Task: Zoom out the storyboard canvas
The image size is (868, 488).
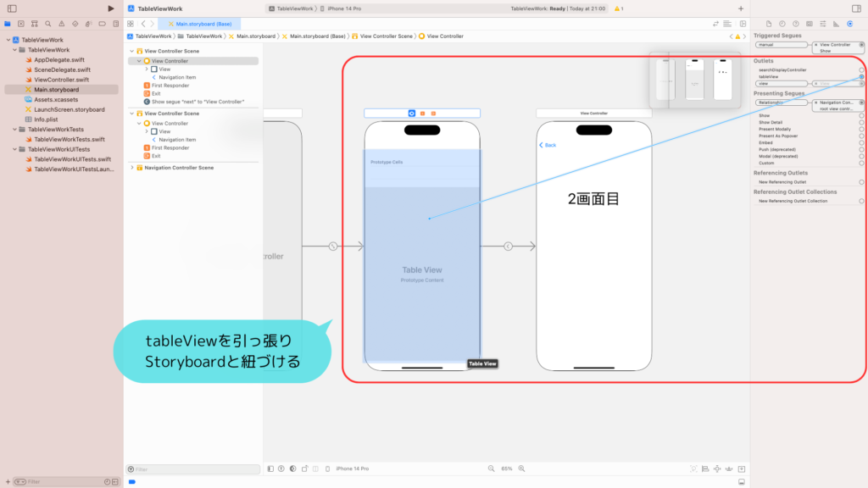Action: pyautogui.click(x=491, y=469)
